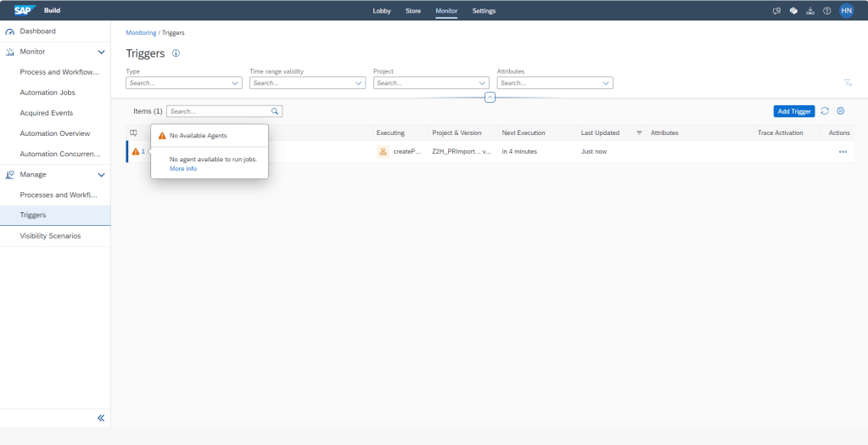Open table settings gear icon
The height and width of the screenshot is (445, 868).
(841, 111)
